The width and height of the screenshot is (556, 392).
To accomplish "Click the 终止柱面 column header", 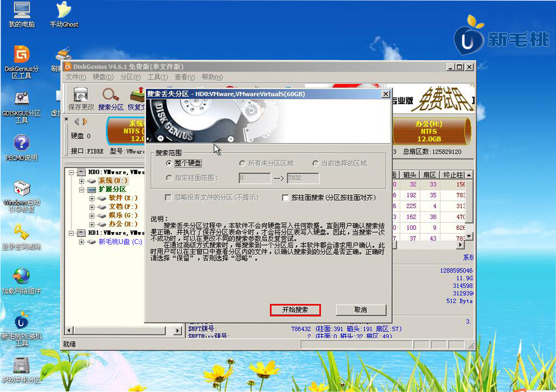I will point(453,175).
